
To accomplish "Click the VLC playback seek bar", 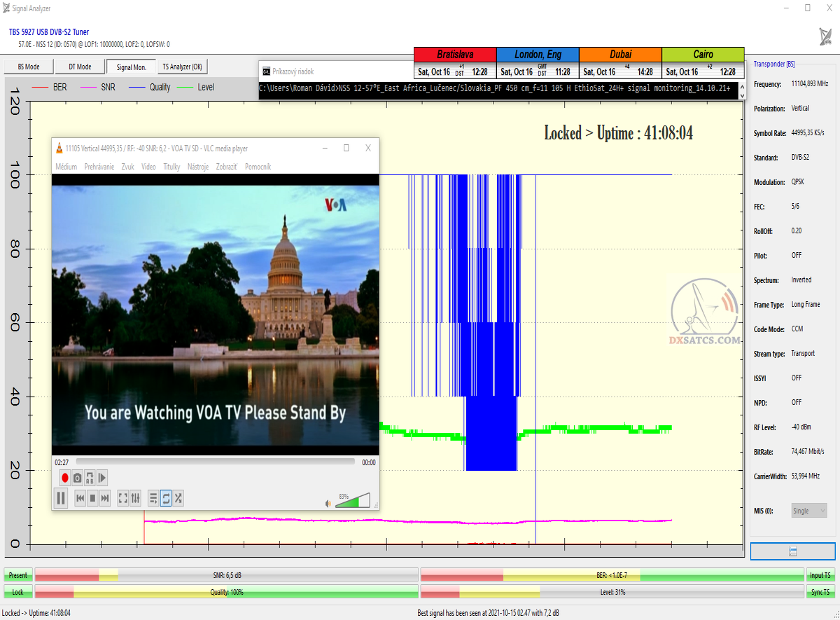I will coord(215,462).
